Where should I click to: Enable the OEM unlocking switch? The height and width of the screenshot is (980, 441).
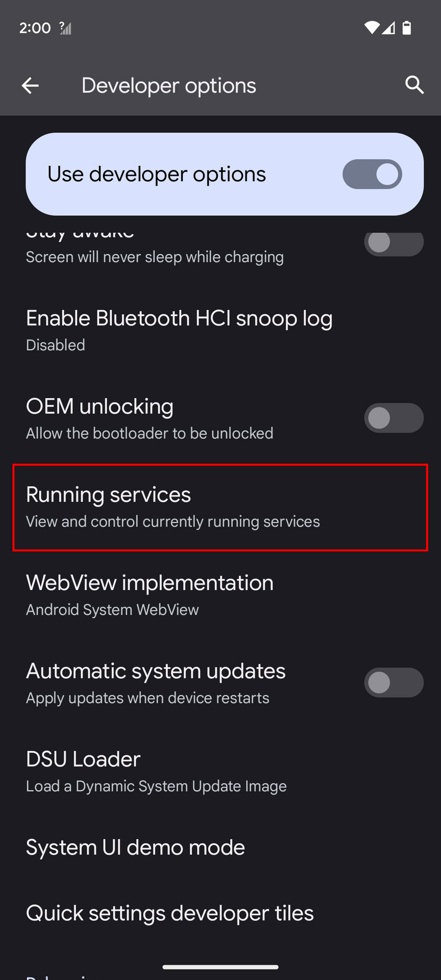pos(394,419)
